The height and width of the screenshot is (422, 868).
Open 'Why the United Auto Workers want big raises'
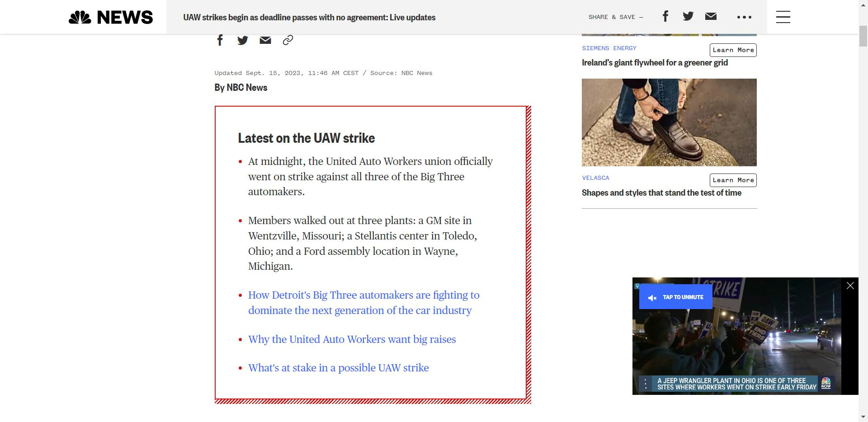click(x=352, y=339)
